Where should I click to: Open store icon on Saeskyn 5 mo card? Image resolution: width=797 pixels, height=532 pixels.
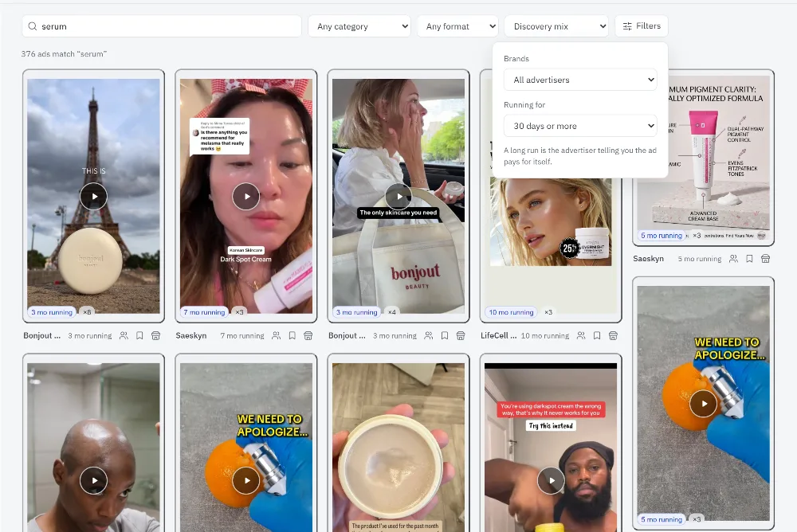click(766, 259)
